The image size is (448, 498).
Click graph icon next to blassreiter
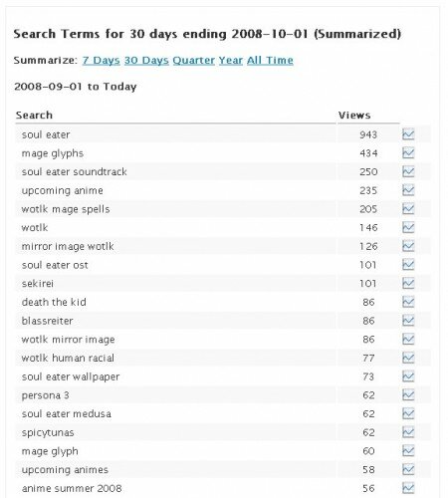point(408,320)
